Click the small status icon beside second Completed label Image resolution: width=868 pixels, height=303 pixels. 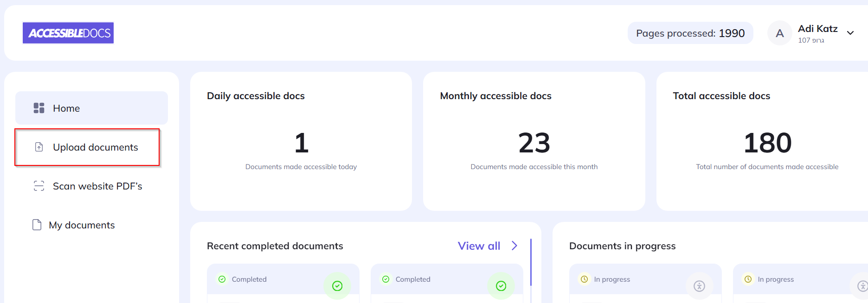click(386, 279)
